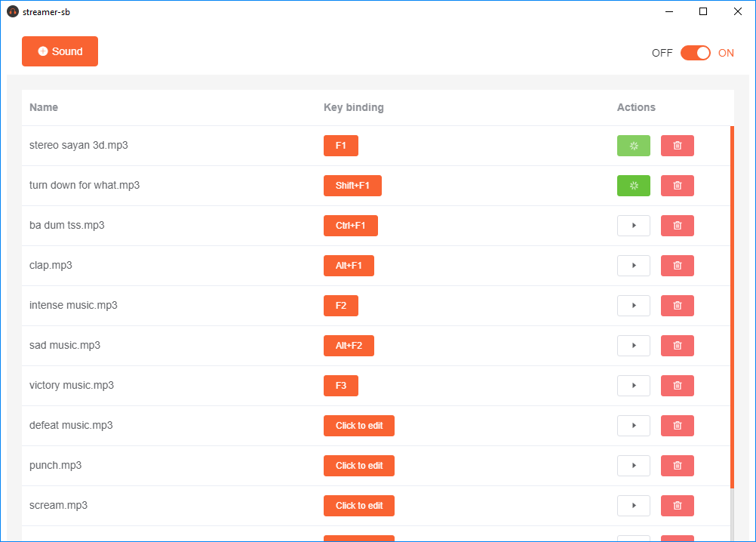
Task: Select the victory music.mp3 name
Action: point(72,385)
